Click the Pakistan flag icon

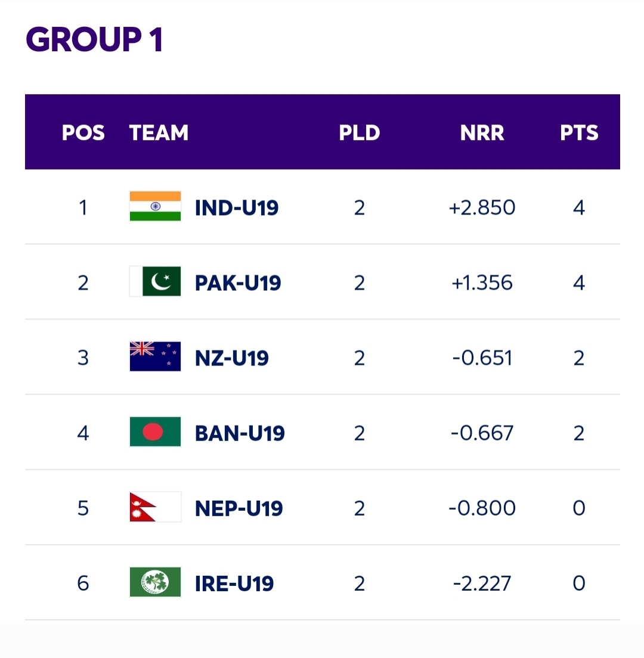click(155, 281)
